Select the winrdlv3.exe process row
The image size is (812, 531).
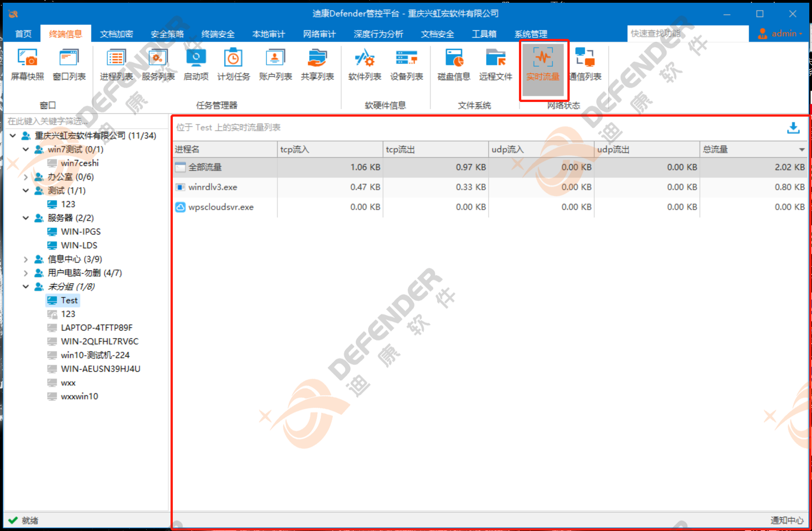click(490, 187)
